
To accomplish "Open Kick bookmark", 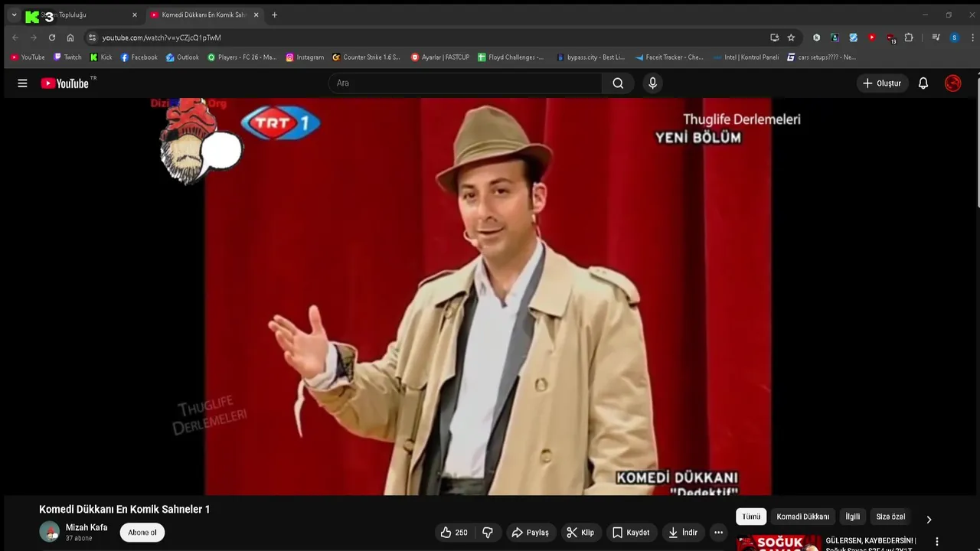I will click(101, 57).
